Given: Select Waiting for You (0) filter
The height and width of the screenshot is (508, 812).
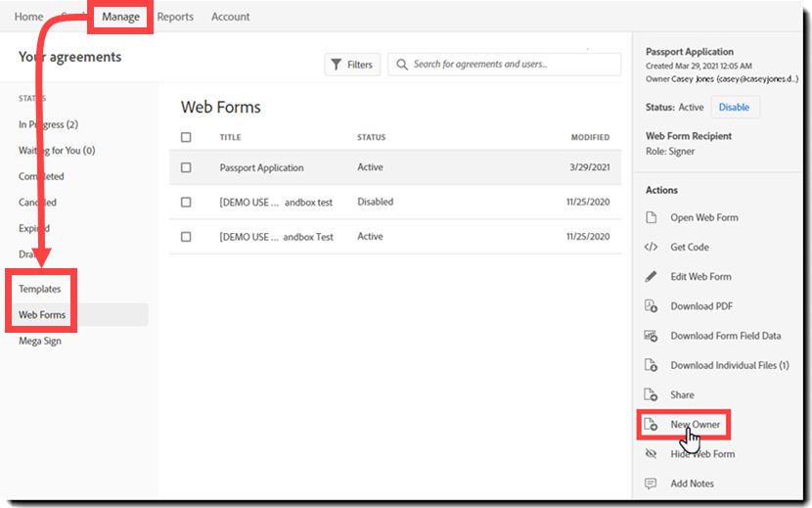Looking at the screenshot, I should coord(57,151).
